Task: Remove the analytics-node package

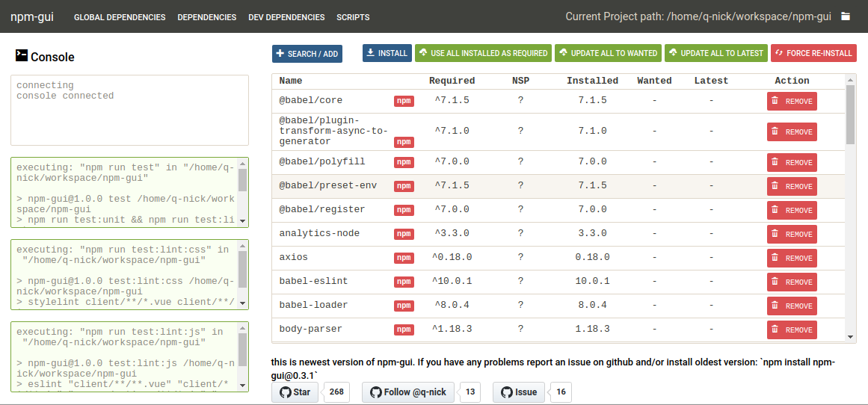Action: (792, 234)
